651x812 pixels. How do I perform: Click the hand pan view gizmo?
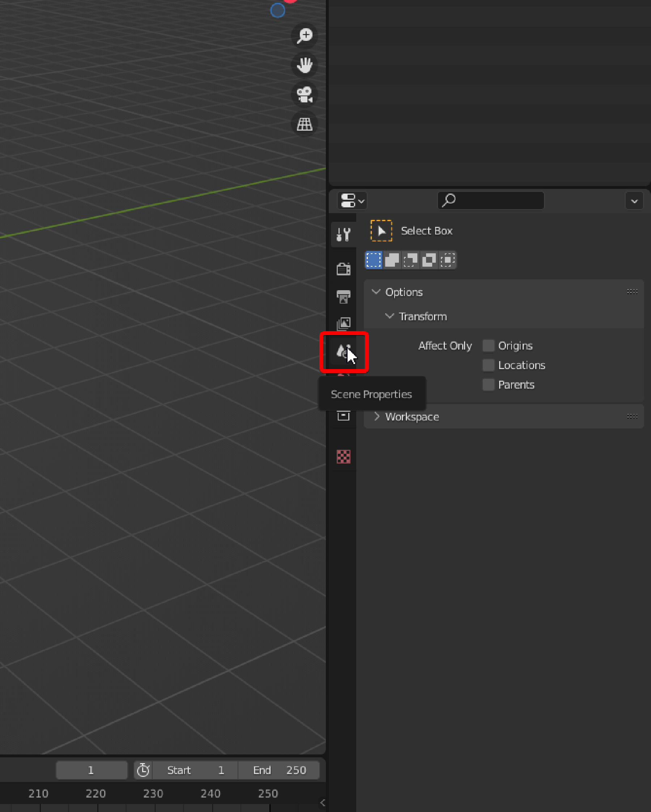(x=304, y=65)
